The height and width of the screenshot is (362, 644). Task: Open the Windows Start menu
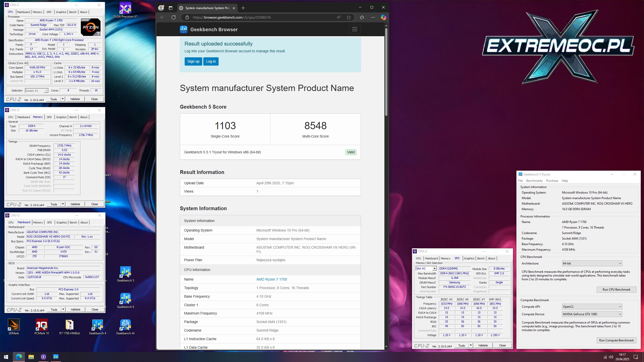(6, 357)
